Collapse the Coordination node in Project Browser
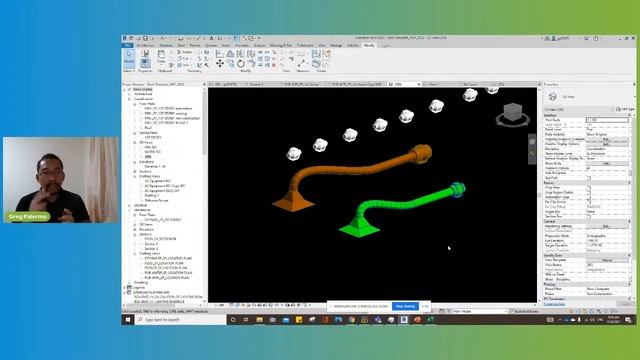 130,99
